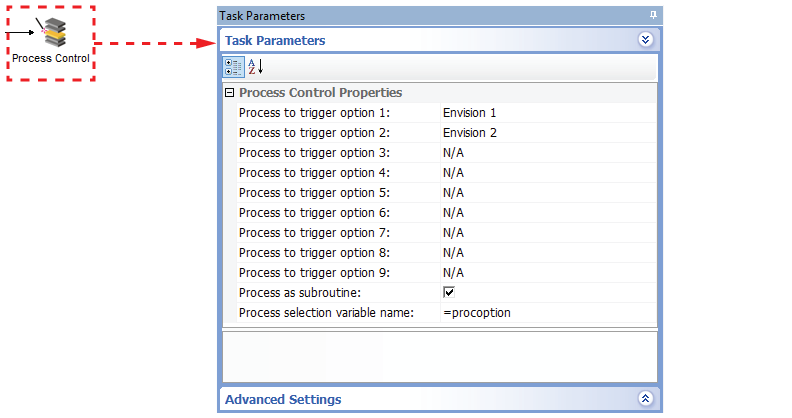The height and width of the screenshot is (418, 792).
Task: Click the pin icon on Task Parameters panel
Action: point(653,15)
